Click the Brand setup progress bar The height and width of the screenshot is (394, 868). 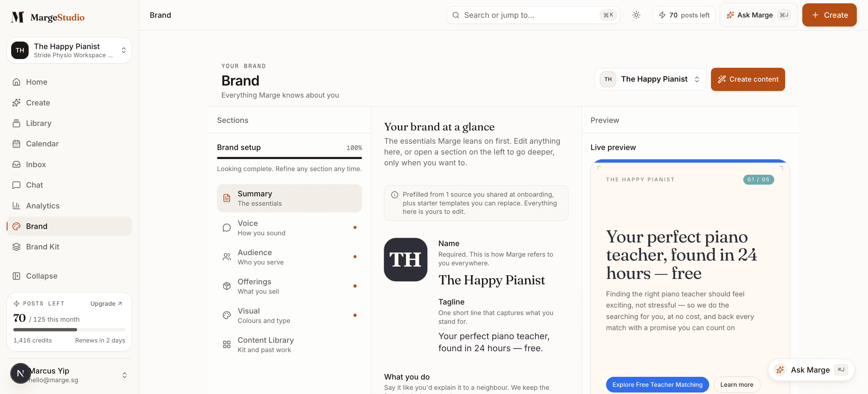(x=289, y=158)
